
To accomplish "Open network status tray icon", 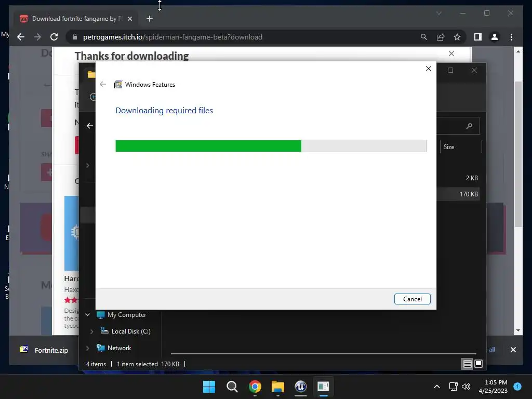I will [453, 387].
